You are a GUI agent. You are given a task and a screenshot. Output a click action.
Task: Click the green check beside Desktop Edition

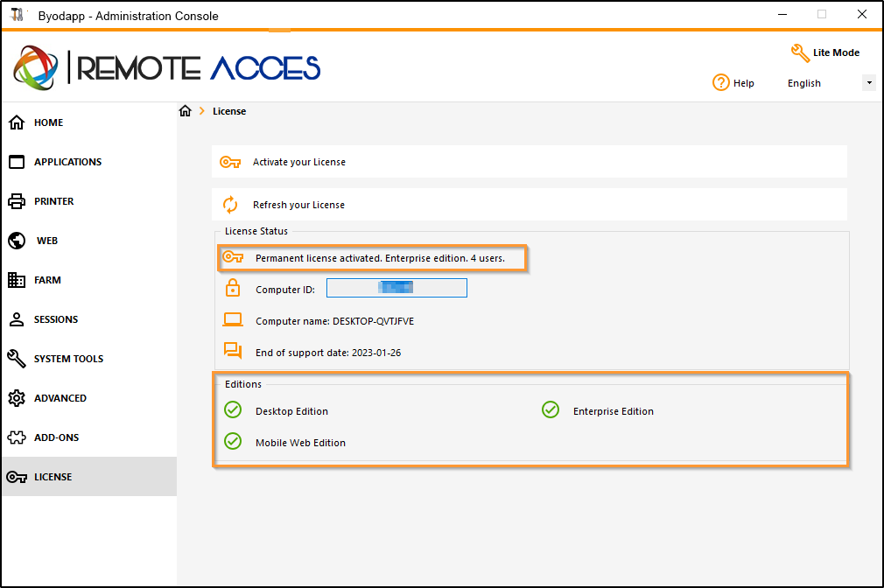pos(233,409)
